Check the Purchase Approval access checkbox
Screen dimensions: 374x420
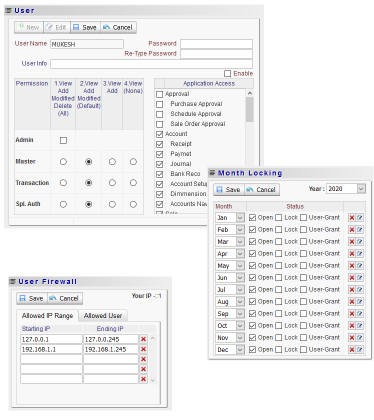click(160, 104)
